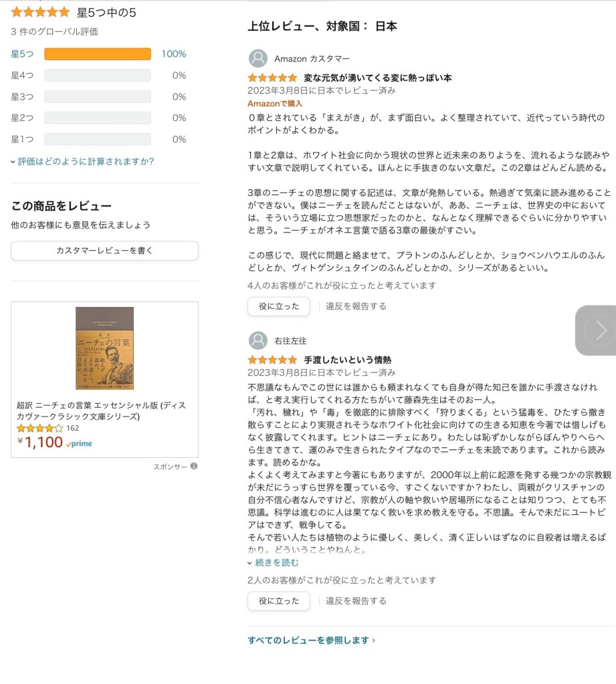Click the five stars of 右往左往's review
The width and height of the screenshot is (616, 684).
click(272, 360)
